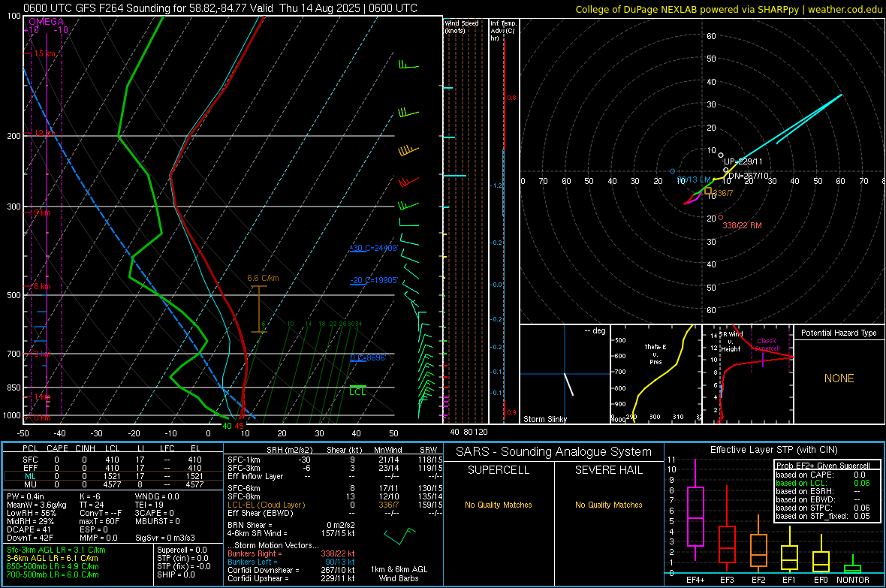The height and width of the screenshot is (588, 886).
Task: Click the SigSvr = 0 m3/s3 value
Action: click(165, 538)
